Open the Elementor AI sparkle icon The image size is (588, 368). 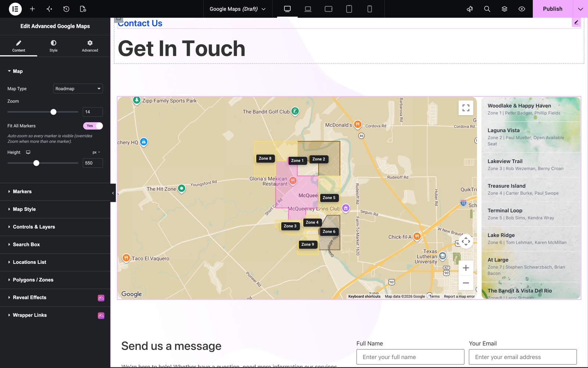coord(49,9)
